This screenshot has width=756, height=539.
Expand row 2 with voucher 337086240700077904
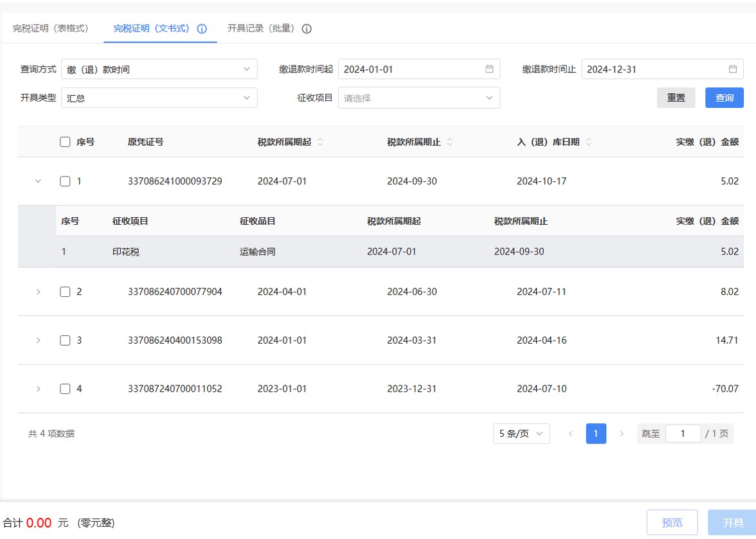coord(38,292)
